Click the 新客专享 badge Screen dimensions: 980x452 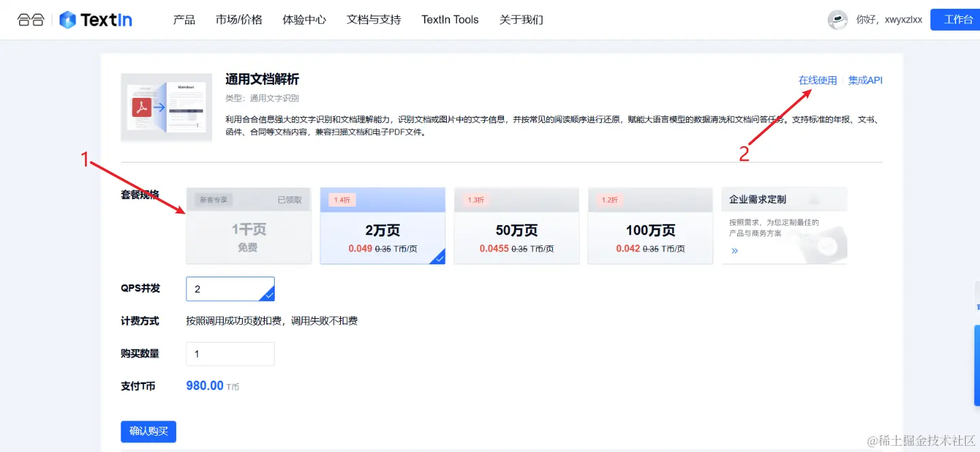pos(214,200)
